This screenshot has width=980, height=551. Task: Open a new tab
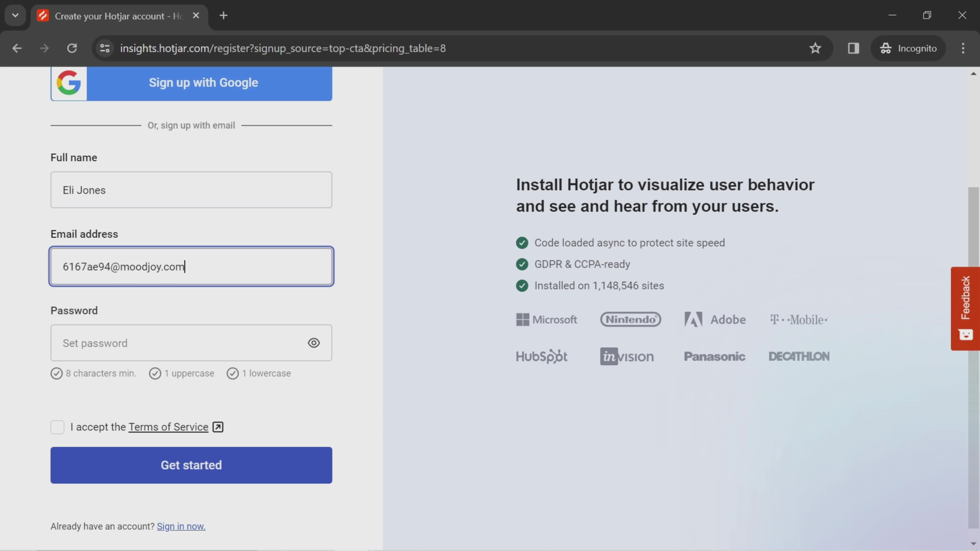(224, 16)
